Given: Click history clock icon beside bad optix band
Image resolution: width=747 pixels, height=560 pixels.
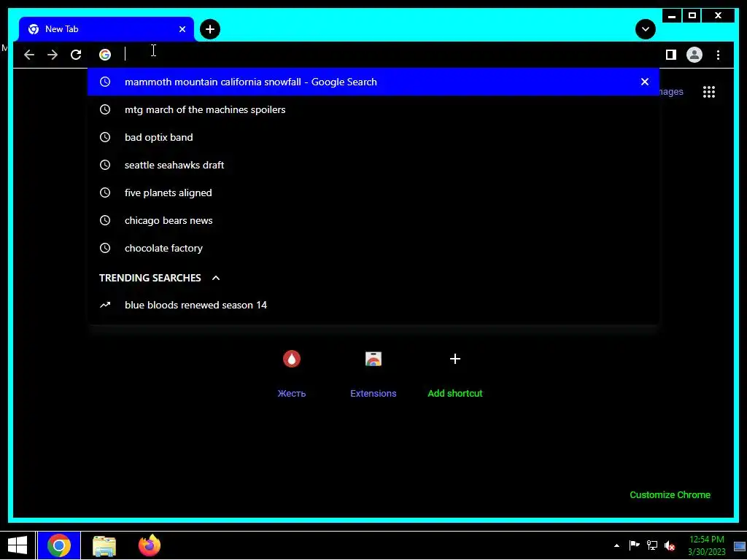Looking at the screenshot, I should click(105, 137).
